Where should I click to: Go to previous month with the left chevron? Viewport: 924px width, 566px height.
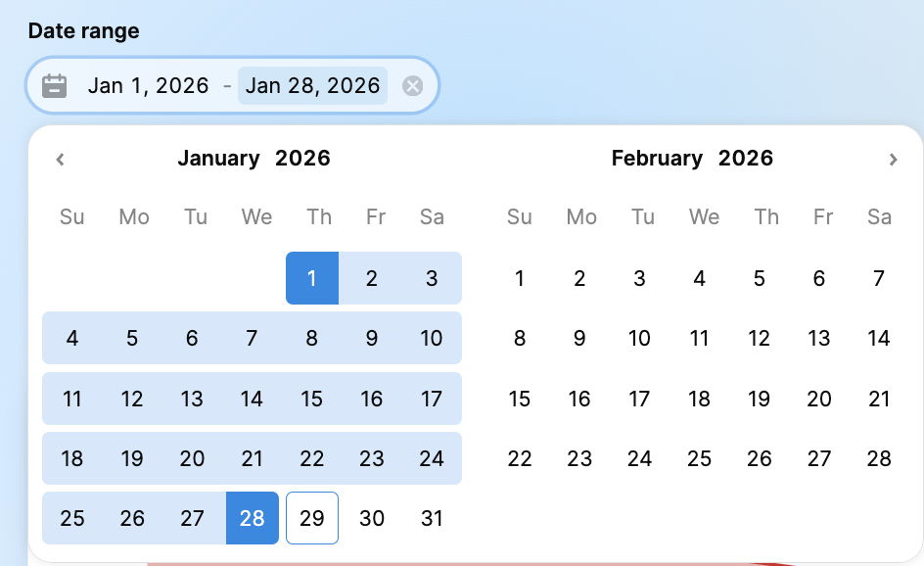tap(60, 159)
